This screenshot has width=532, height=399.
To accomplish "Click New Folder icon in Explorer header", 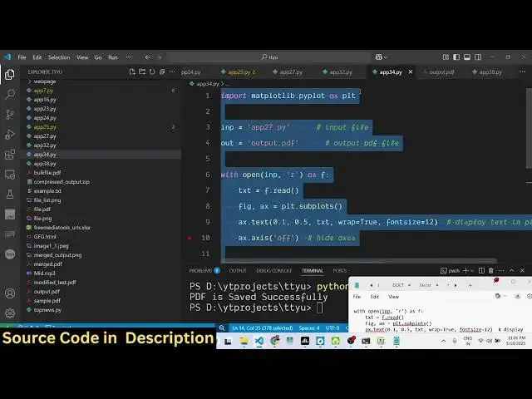I will pos(142,72).
